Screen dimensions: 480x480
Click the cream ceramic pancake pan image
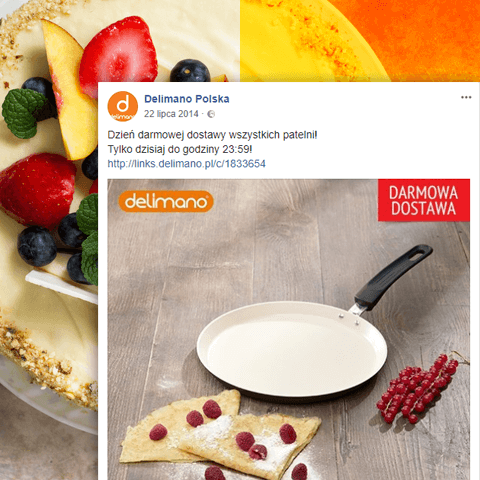tap(292, 349)
